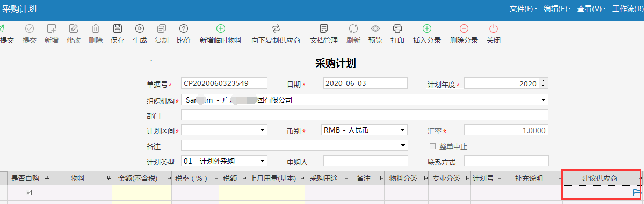Click the grey checkmark 提交 toolbar icon
This screenshot has height=204, width=644.
tap(30, 29)
